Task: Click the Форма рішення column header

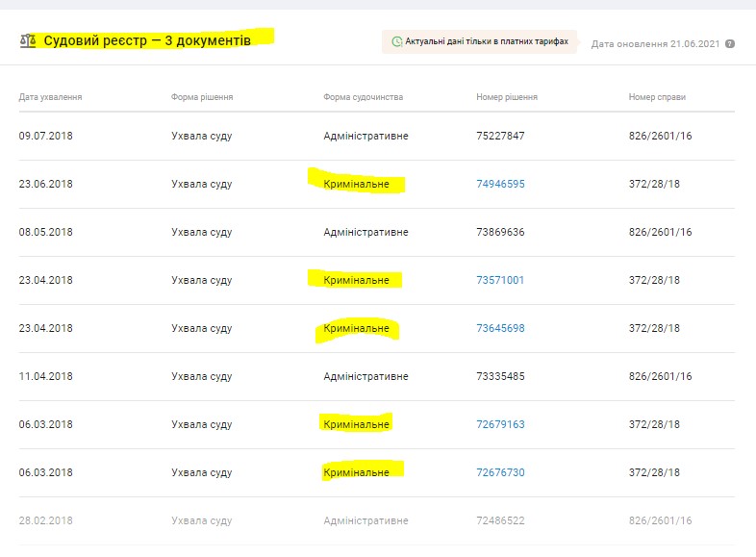Action: (202, 97)
